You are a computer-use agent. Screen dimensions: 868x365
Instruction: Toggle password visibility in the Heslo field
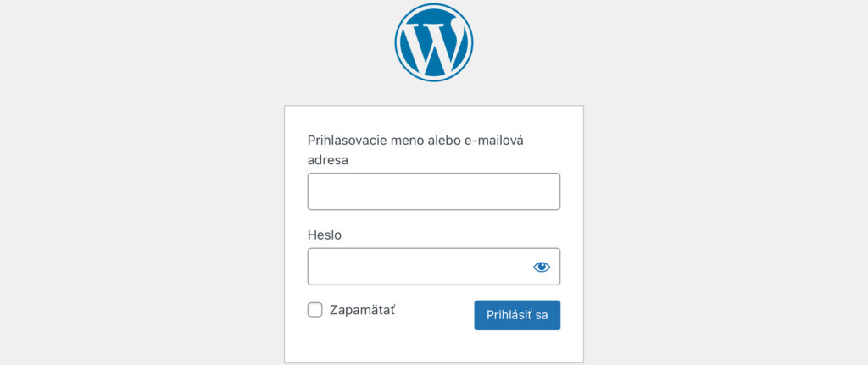click(542, 267)
